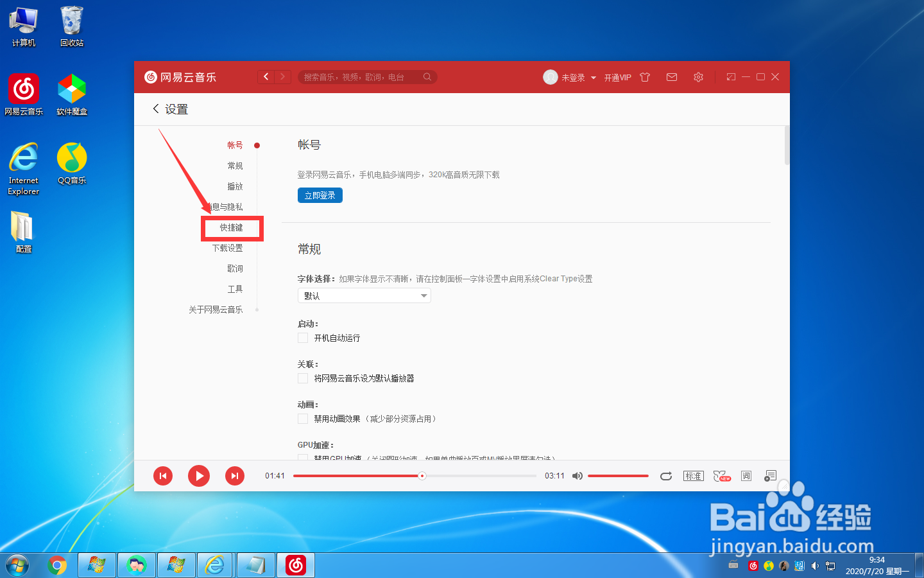The height and width of the screenshot is (578, 924).
Task: Open 配置 folder on desktop
Action: (x=24, y=232)
